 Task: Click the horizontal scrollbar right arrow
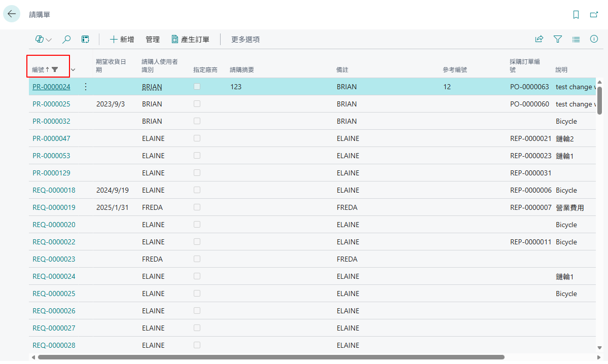[599, 357]
